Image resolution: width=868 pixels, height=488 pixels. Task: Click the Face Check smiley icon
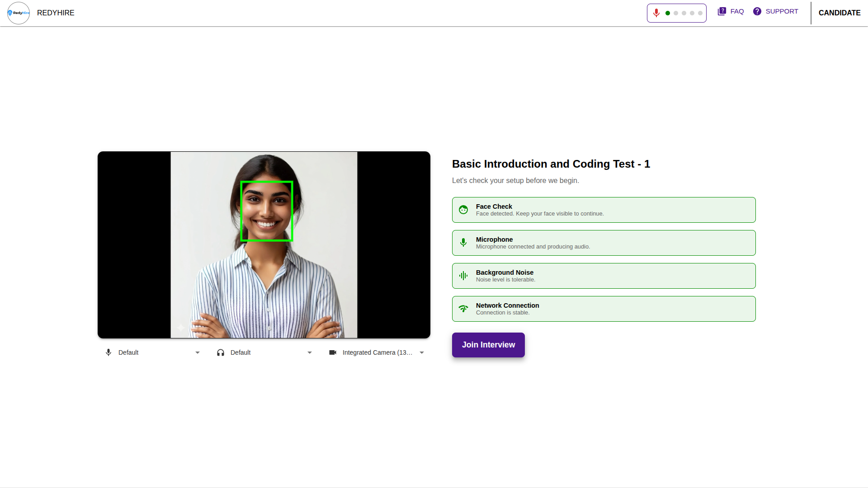point(463,210)
